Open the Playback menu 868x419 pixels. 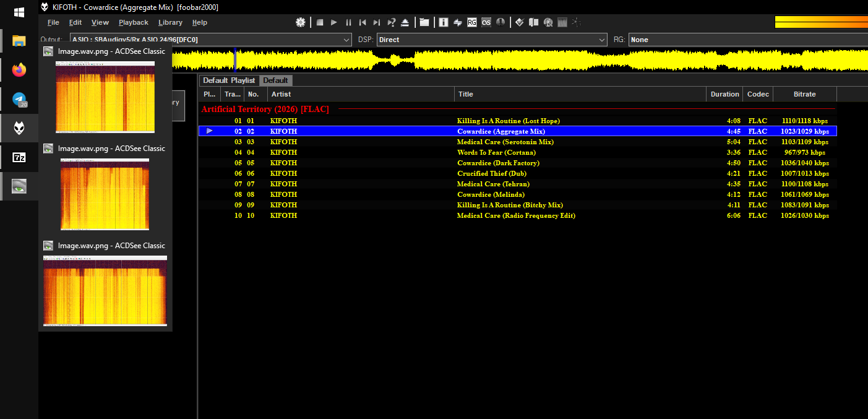[134, 22]
